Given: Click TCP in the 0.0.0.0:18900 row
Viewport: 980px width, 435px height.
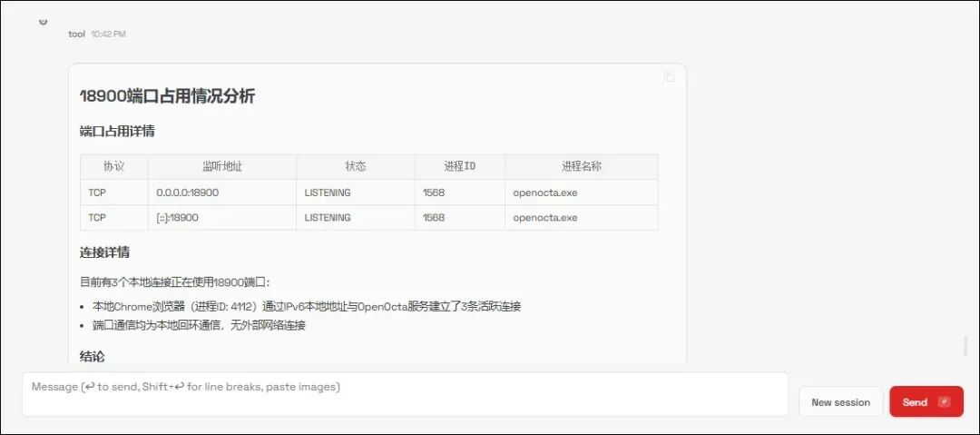Looking at the screenshot, I should (x=97, y=193).
